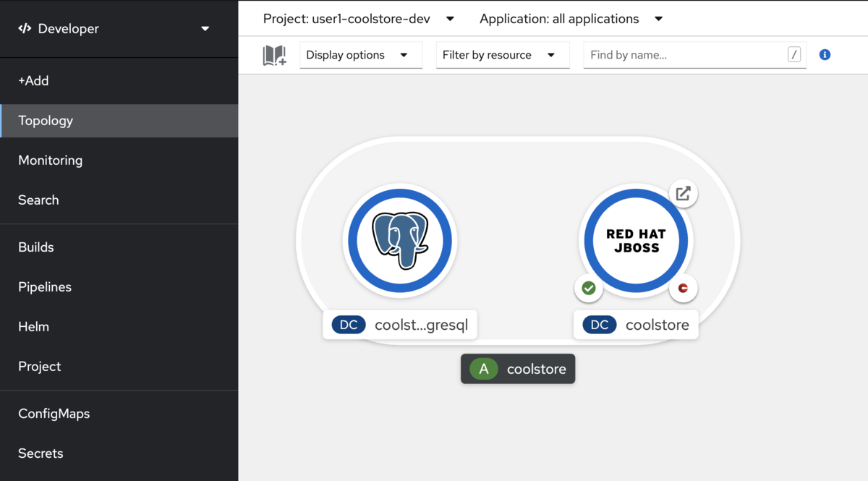Click the green build success check icon
Screen dimensions: 868x481
pos(589,288)
